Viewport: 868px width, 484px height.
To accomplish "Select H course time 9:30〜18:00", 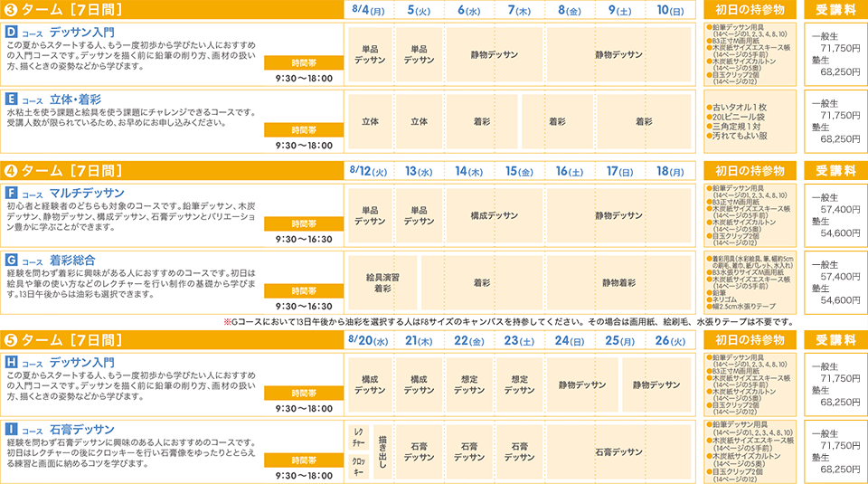I will pyautogui.click(x=304, y=409).
